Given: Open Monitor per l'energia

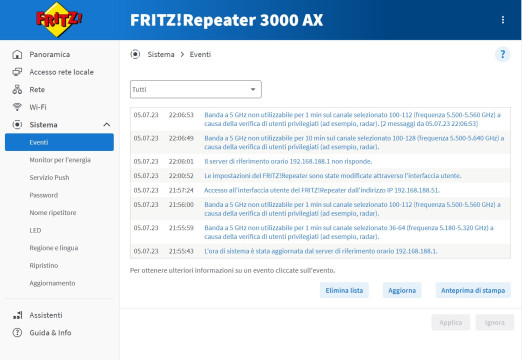Looking at the screenshot, I should (60, 160).
